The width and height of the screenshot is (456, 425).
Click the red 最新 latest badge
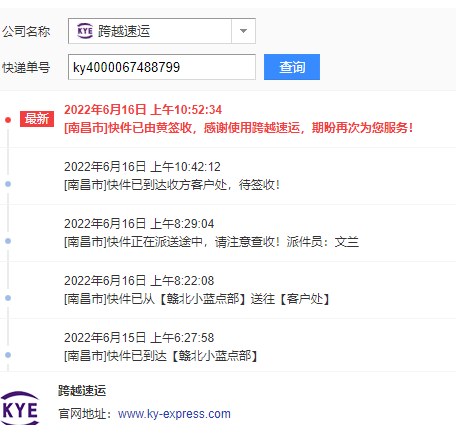[37, 119]
